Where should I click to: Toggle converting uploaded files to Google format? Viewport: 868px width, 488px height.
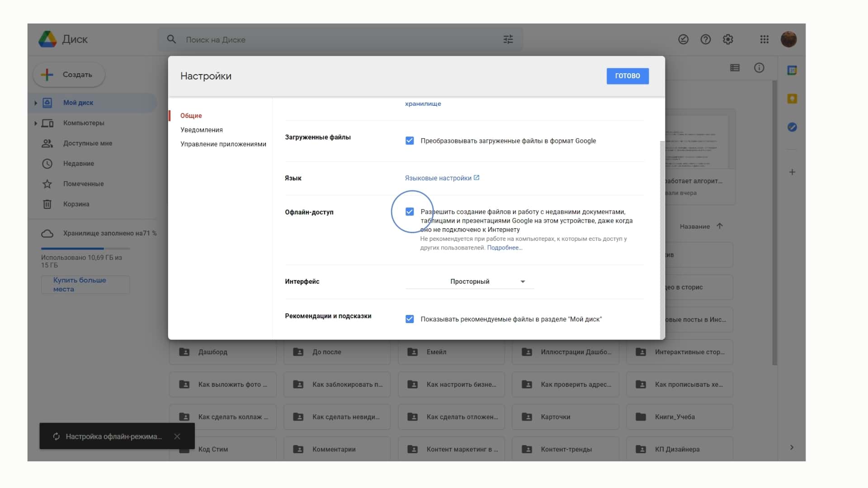410,141
